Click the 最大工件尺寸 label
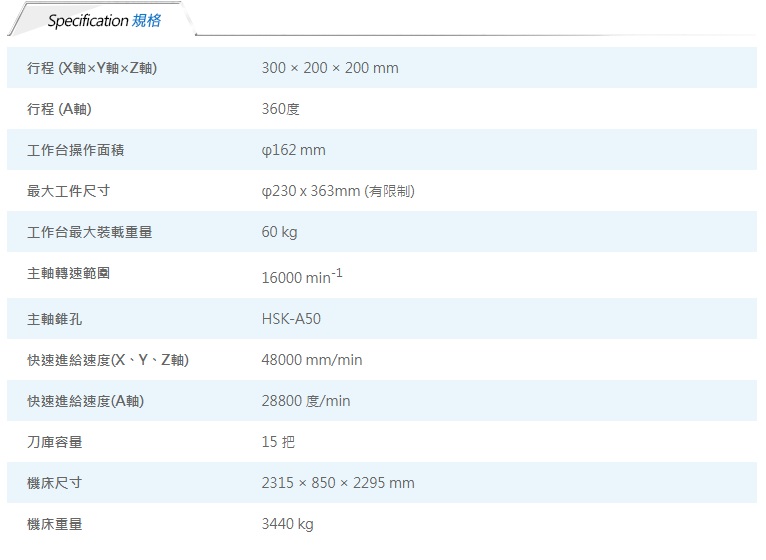Image resolution: width=766 pixels, height=560 pixels. 68,191
